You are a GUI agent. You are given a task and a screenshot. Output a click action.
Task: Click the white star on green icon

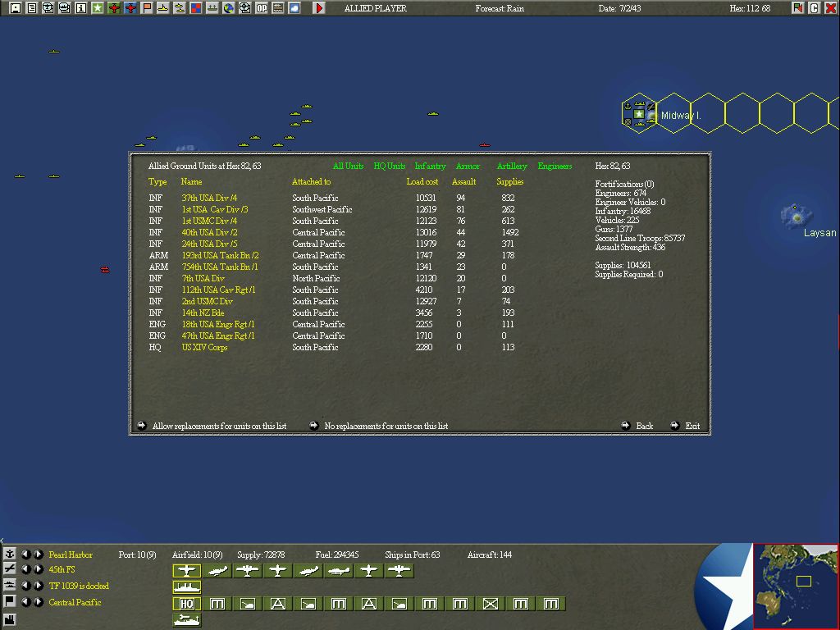98,8
